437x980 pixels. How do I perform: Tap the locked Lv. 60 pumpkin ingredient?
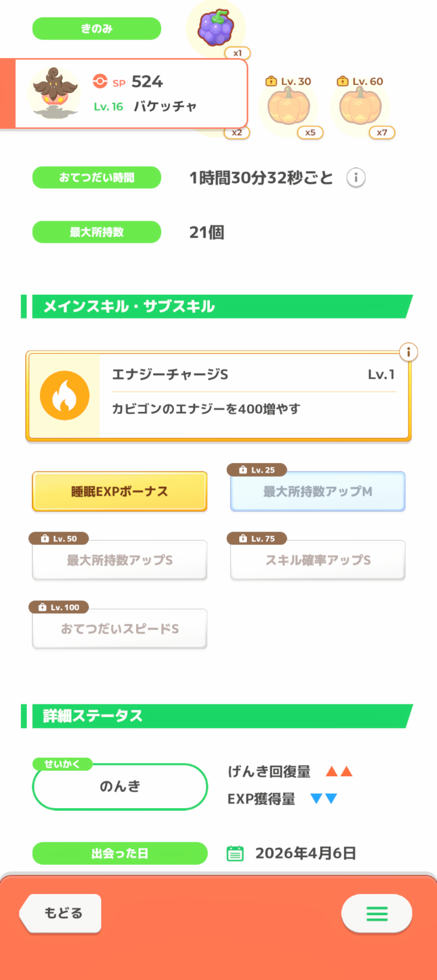click(361, 107)
